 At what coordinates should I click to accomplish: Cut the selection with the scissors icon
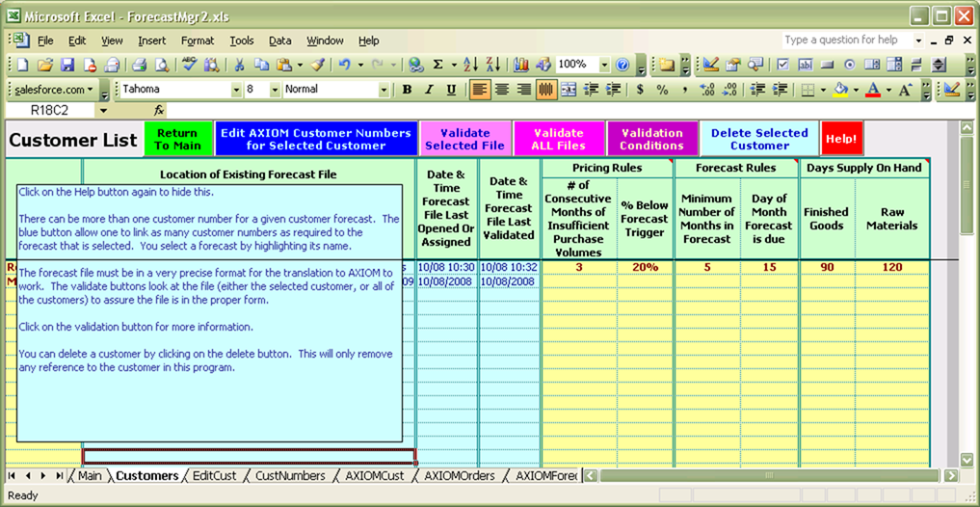pos(239,65)
